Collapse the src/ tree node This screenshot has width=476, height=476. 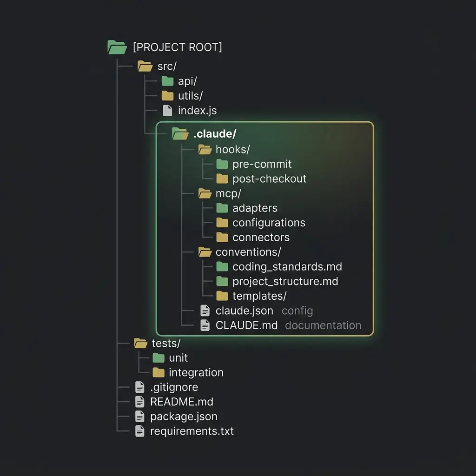167,66
